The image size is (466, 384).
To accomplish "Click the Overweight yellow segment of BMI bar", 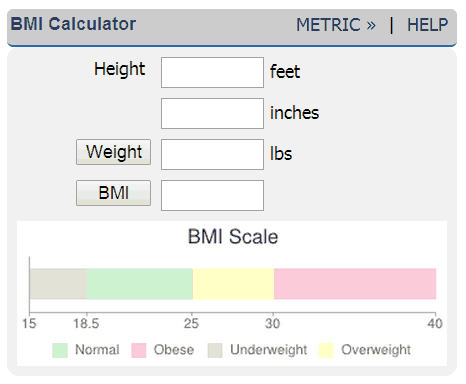I will pyautogui.click(x=233, y=284).
